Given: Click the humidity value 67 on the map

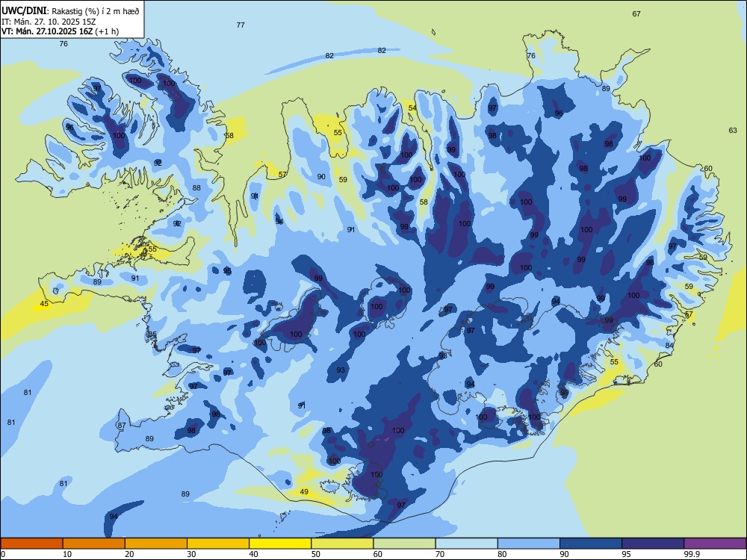Looking at the screenshot, I should click(x=636, y=13).
